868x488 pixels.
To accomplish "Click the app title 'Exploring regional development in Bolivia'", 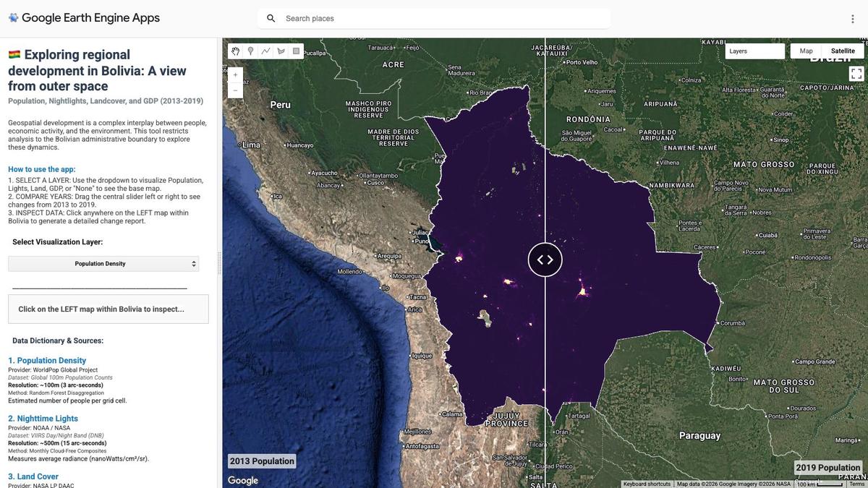I will 97,70.
